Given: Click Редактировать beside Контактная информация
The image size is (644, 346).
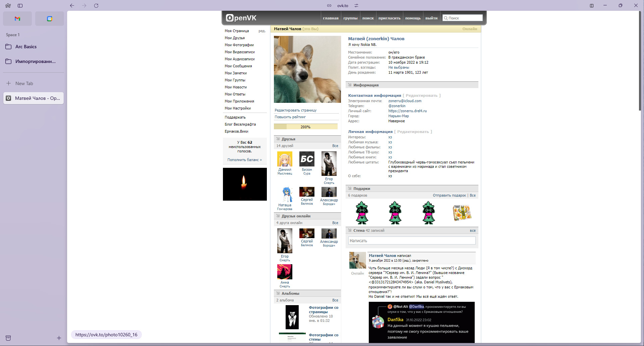Looking at the screenshot, I should pyautogui.click(x=421, y=95).
